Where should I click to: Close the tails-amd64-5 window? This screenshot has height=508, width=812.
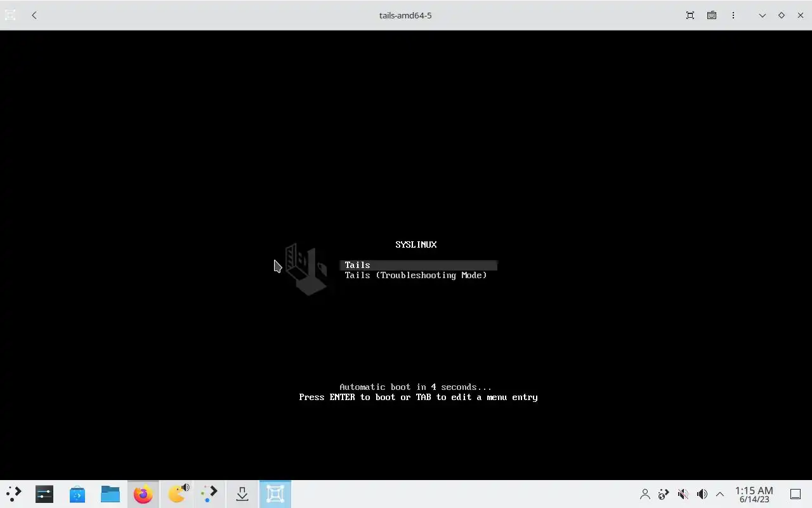(801, 15)
